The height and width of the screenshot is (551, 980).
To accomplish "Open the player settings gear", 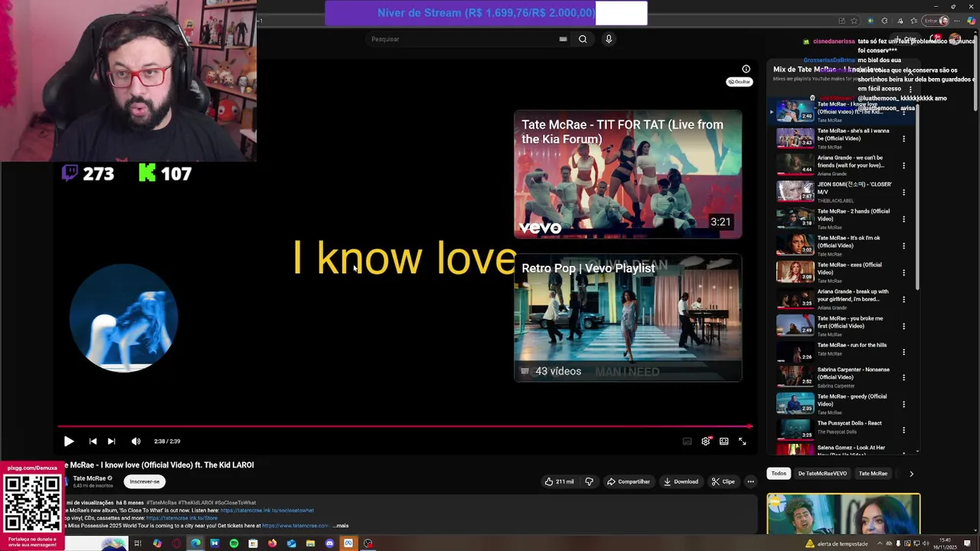I will 705,442.
